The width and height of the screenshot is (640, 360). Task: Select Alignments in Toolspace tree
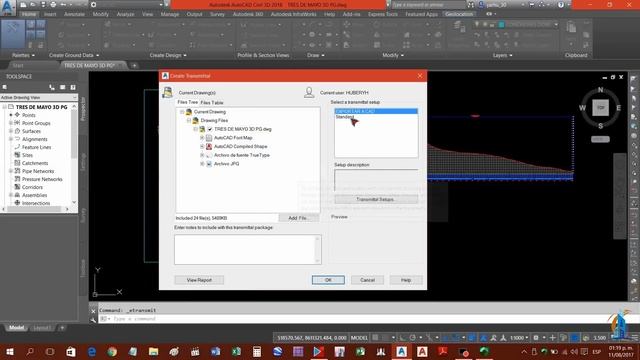tap(35, 139)
